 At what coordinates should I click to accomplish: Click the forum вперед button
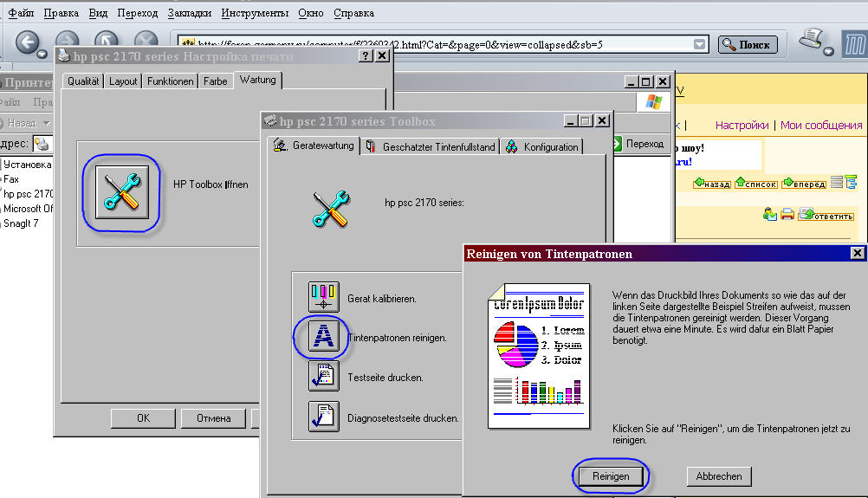804,183
